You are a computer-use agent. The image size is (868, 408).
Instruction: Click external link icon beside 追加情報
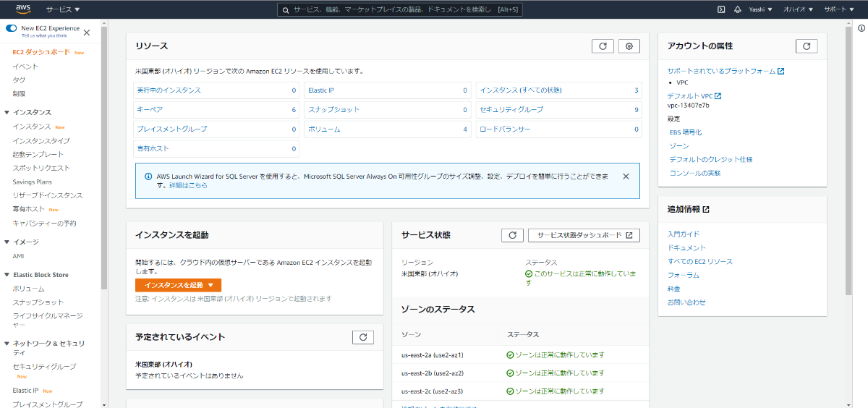click(x=706, y=210)
